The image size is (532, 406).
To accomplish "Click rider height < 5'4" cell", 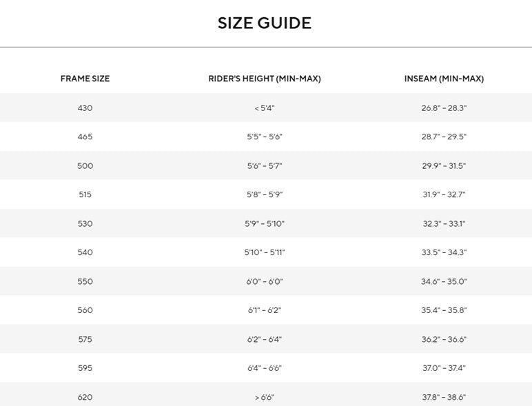I will tap(265, 108).
